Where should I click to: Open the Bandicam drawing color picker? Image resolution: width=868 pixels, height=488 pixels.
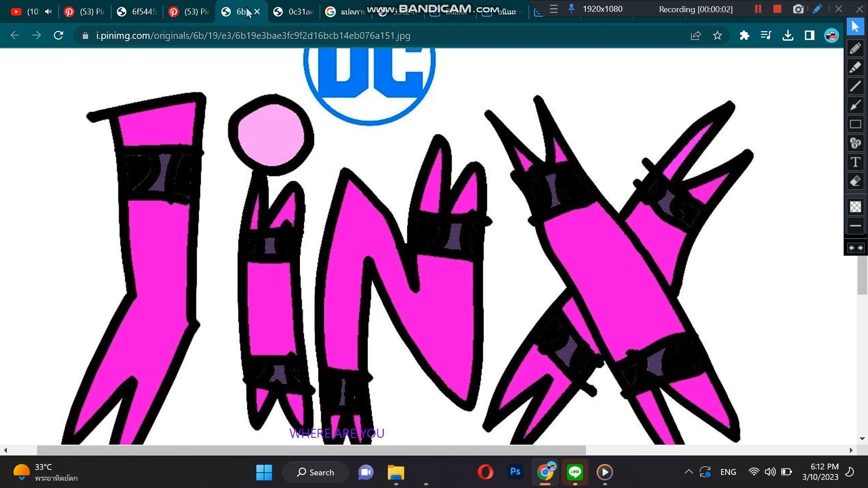pos(855,206)
